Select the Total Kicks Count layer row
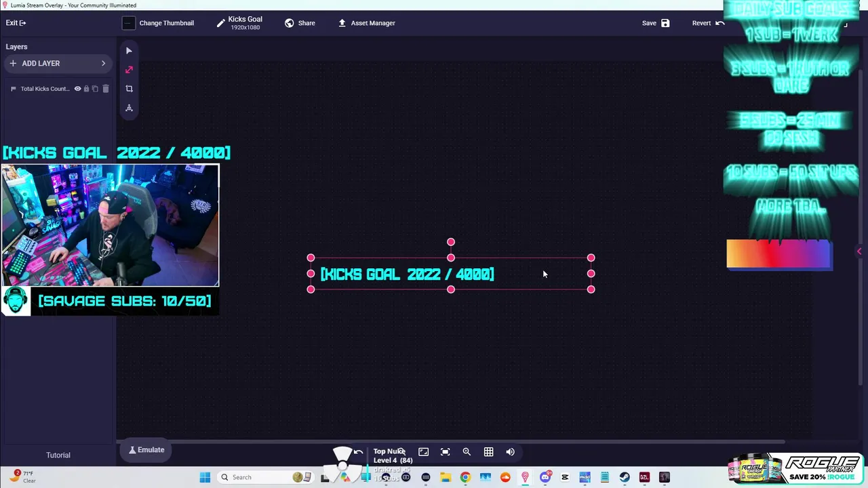 coord(58,89)
